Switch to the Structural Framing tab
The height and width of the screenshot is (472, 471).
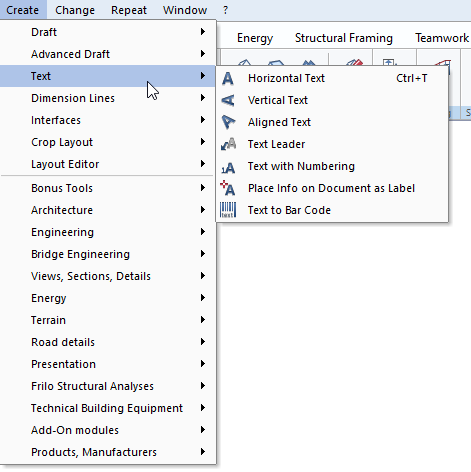tap(344, 38)
